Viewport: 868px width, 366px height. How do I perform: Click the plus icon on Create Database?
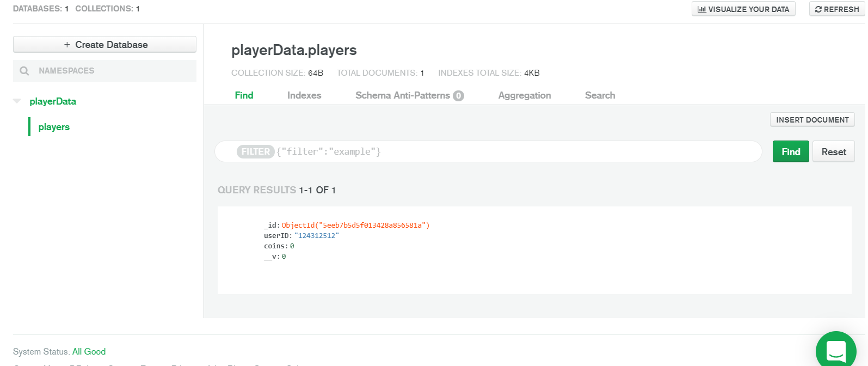[67, 45]
